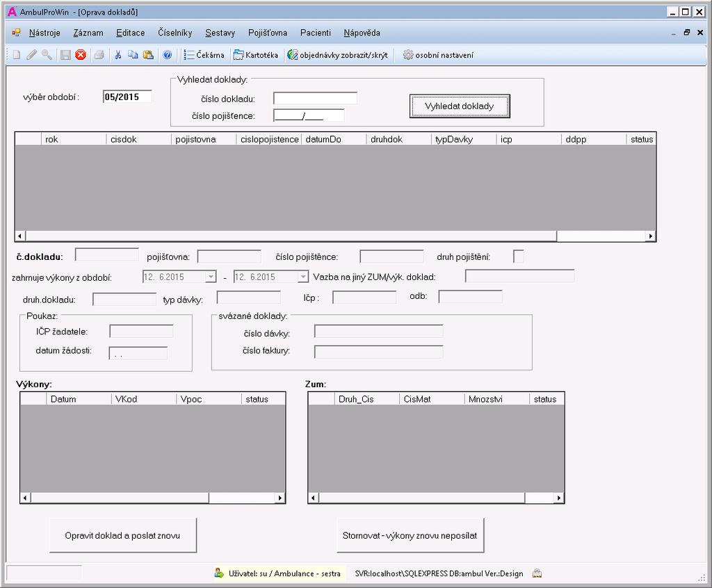Click the Vyhledat doklady button
The image size is (712, 588).
(x=460, y=106)
